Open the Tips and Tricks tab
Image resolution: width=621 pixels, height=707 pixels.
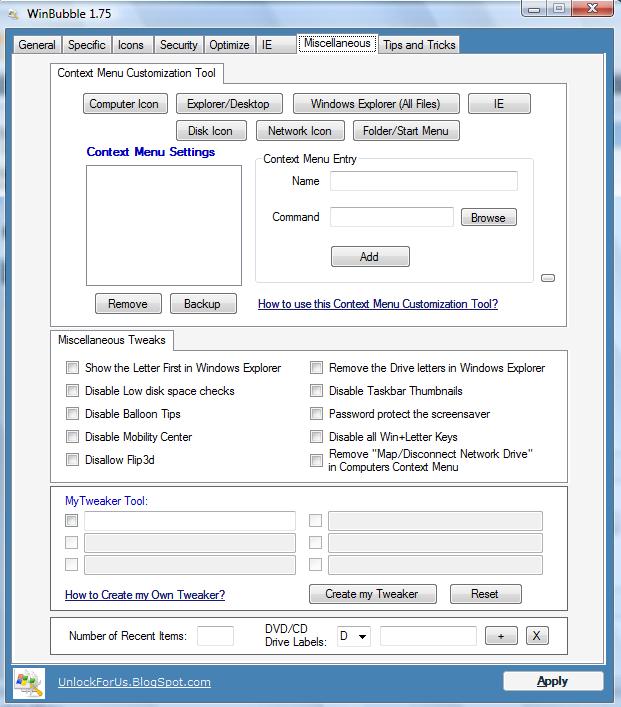pyautogui.click(x=419, y=45)
